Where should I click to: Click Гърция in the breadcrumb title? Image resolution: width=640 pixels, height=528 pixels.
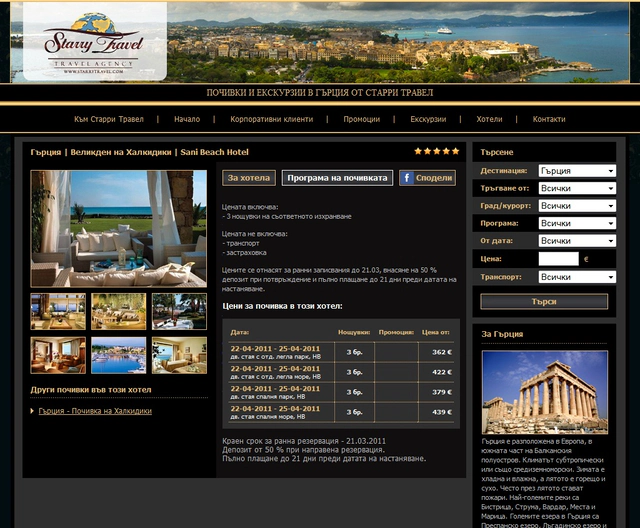point(46,152)
